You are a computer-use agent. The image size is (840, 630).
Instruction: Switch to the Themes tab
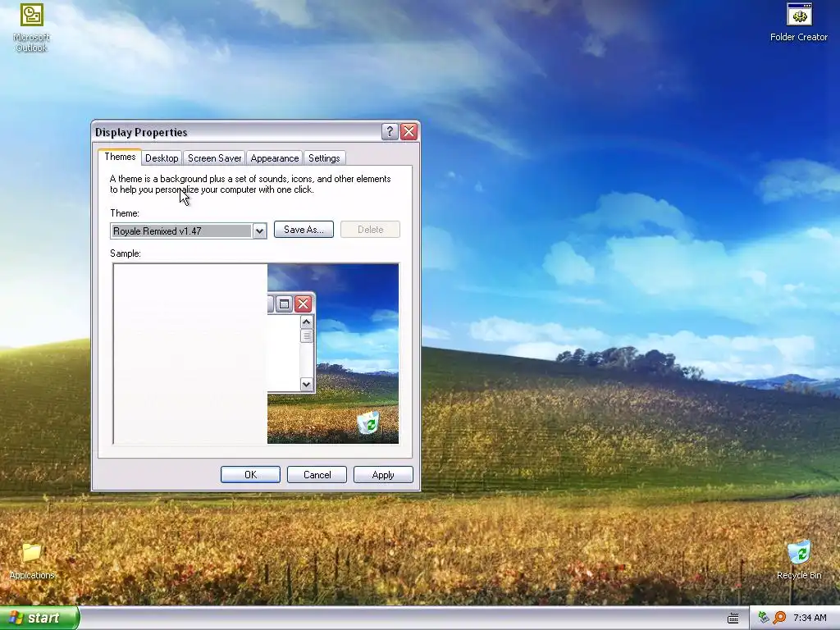coord(120,157)
